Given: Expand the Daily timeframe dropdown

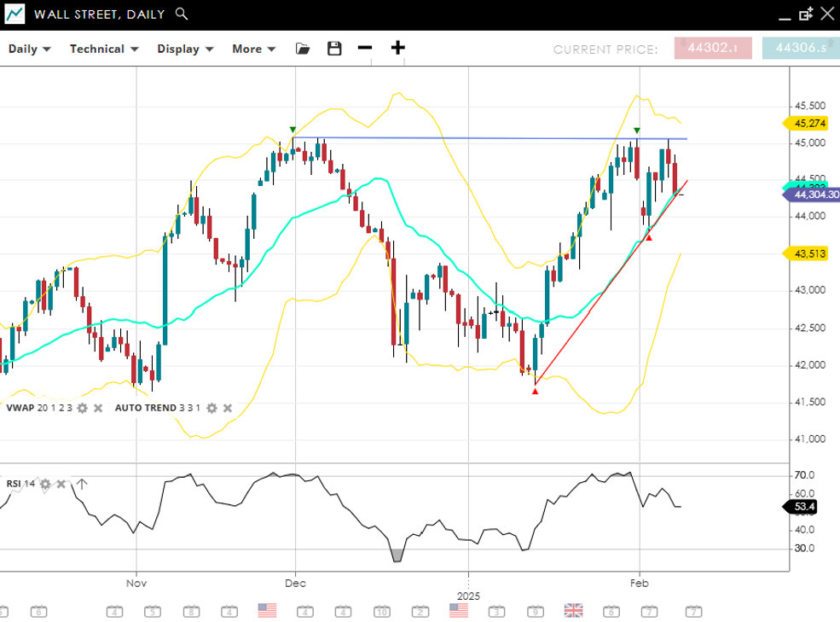Looking at the screenshot, I should (30, 49).
